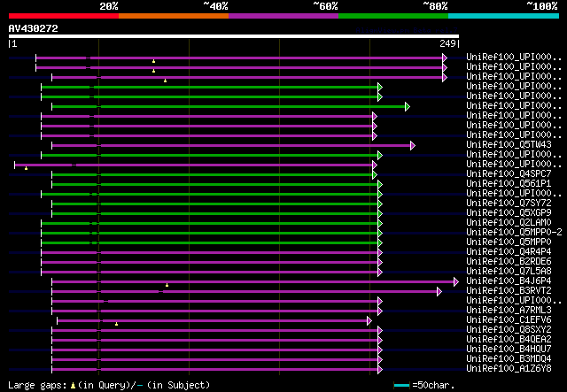Viewport: 567px width, 392px height.
Task: Click the arrowhead ending the Q5TW43 alignment
Action: [413, 146]
